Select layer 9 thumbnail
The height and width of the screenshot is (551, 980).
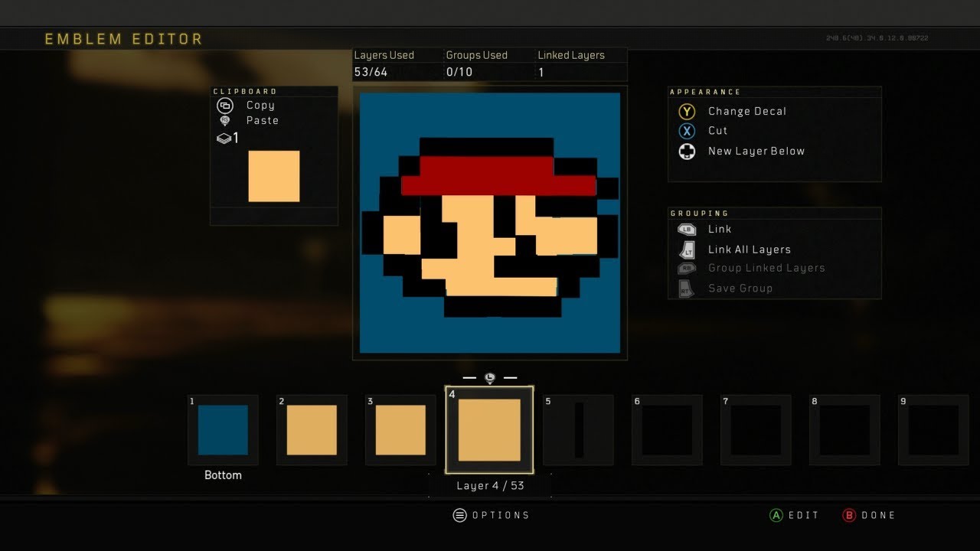click(933, 430)
